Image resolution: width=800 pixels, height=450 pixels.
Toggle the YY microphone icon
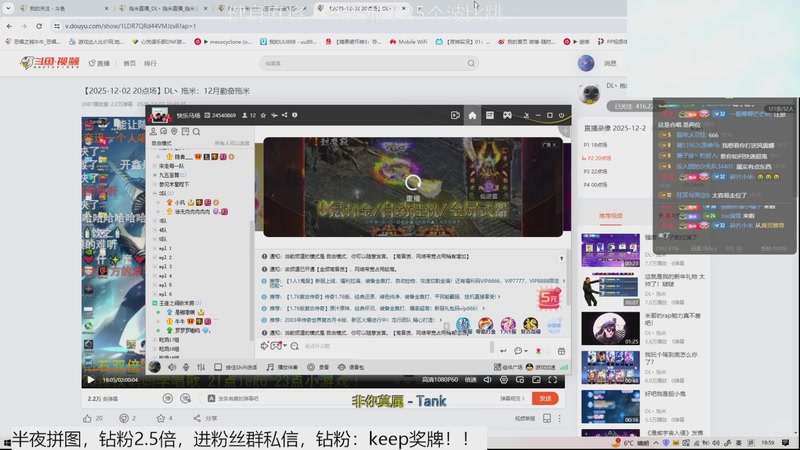tap(186, 367)
